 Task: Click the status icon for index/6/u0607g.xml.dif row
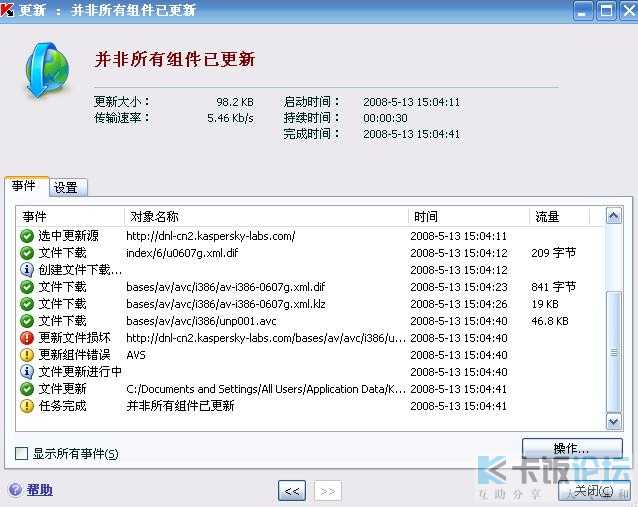tap(27, 253)
